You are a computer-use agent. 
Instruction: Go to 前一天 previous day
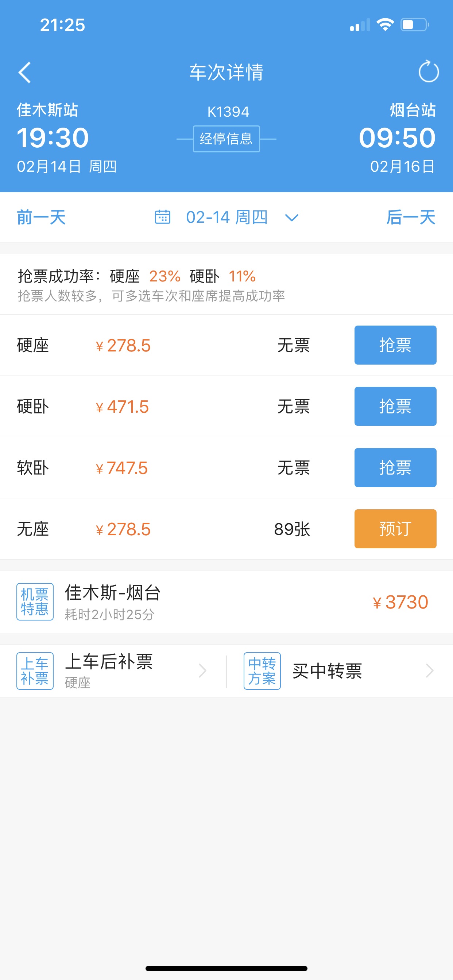[41, 217]
